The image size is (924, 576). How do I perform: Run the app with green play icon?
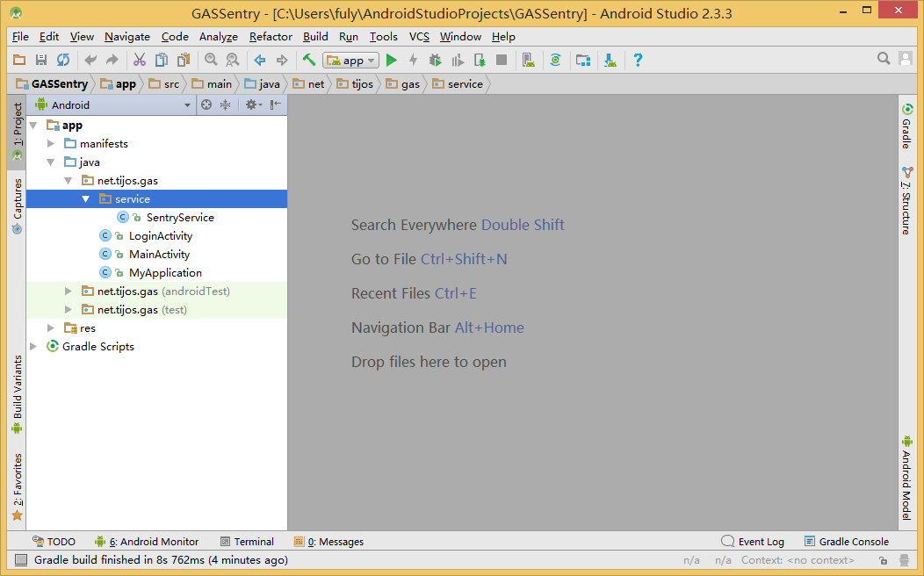point(391,60)
